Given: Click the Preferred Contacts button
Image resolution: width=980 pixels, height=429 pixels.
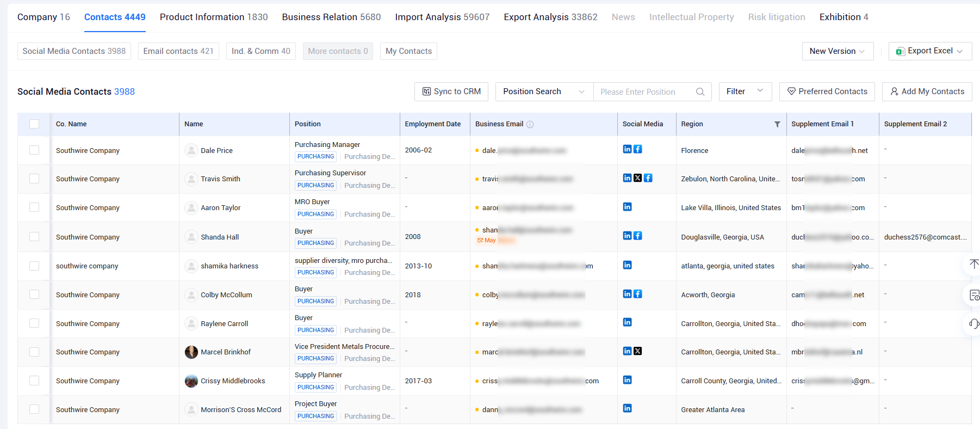Looking at the screenshot, I should coord(827,91).
